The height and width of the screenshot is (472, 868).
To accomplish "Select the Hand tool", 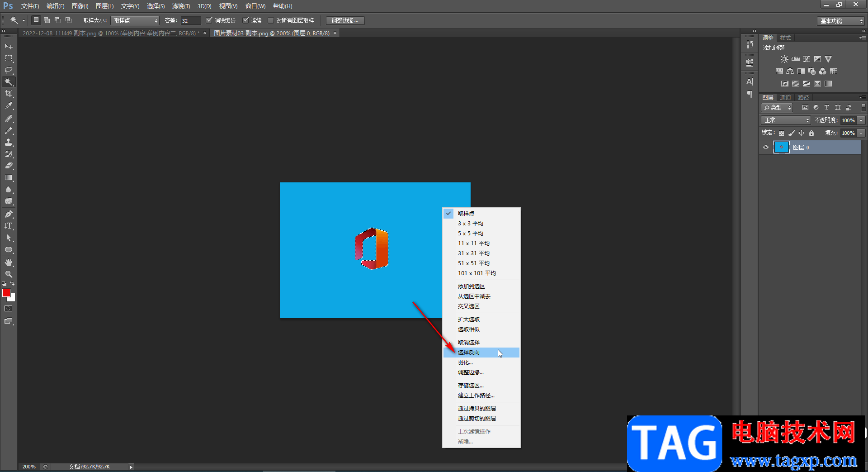I will pos(9,262).
